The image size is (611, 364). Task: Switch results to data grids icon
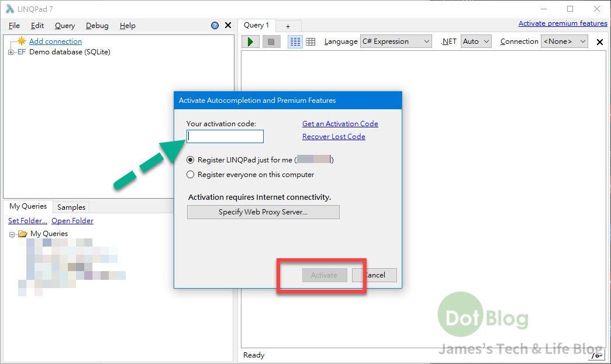[x=311, y=41]
